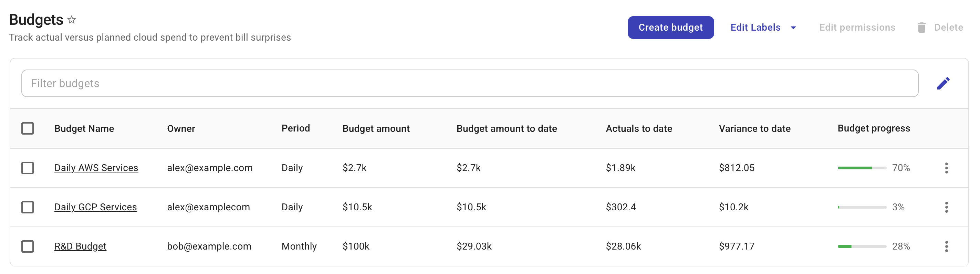Screen dimensions: 980x274
Task: Click the Edit permissions button
Action: point(857,28)
